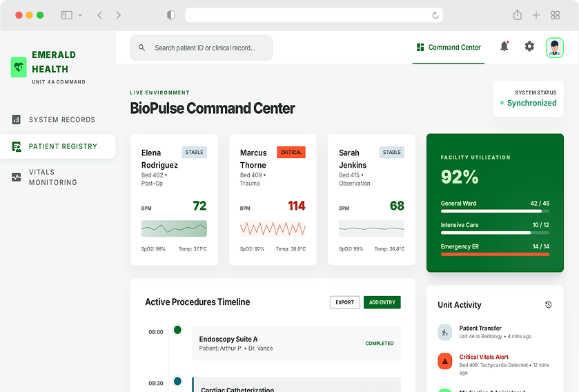Click the 92% facility utilization value
Viewport: 579px width, 392px height.
pyautogui.click(x=460, y=177)
